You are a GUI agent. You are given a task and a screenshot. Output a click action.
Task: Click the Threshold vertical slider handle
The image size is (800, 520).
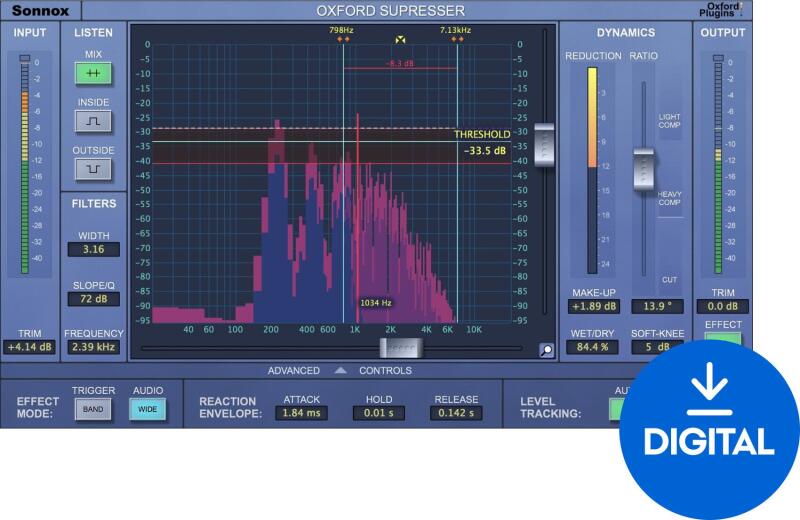tap(544, 146)
